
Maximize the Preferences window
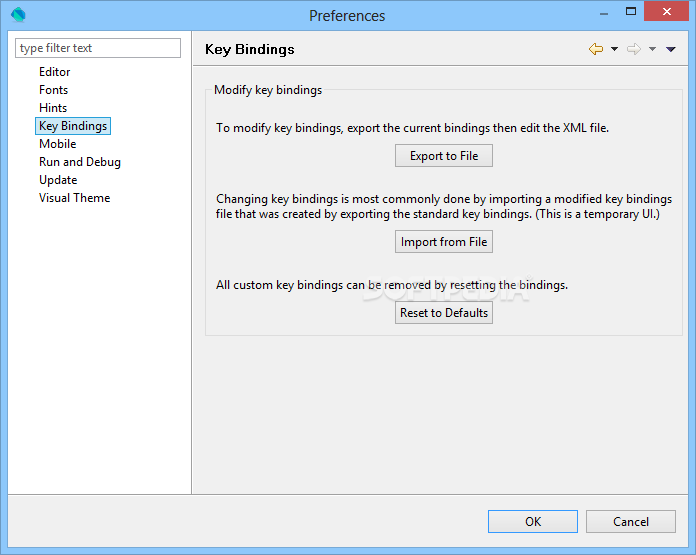click(x=631, y=12)
